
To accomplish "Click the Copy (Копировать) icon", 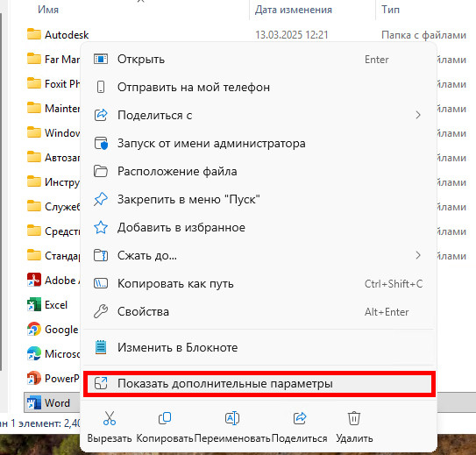I will coord(165,418).
